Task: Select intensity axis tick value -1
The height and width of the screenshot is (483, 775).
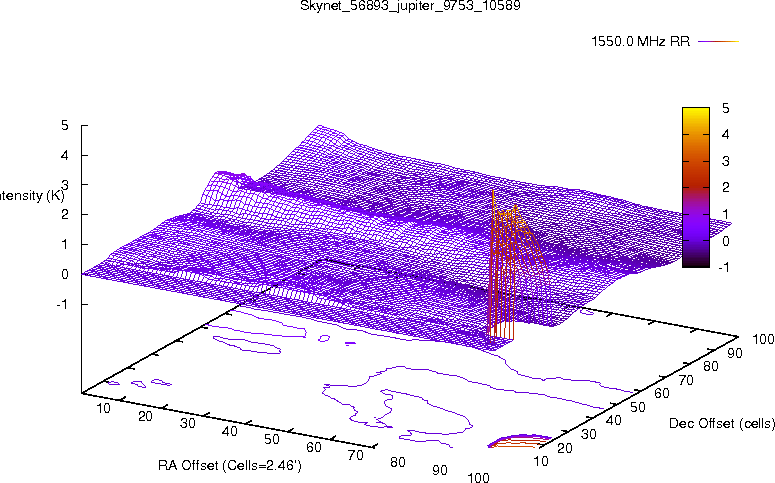Action: pos(63,304)
